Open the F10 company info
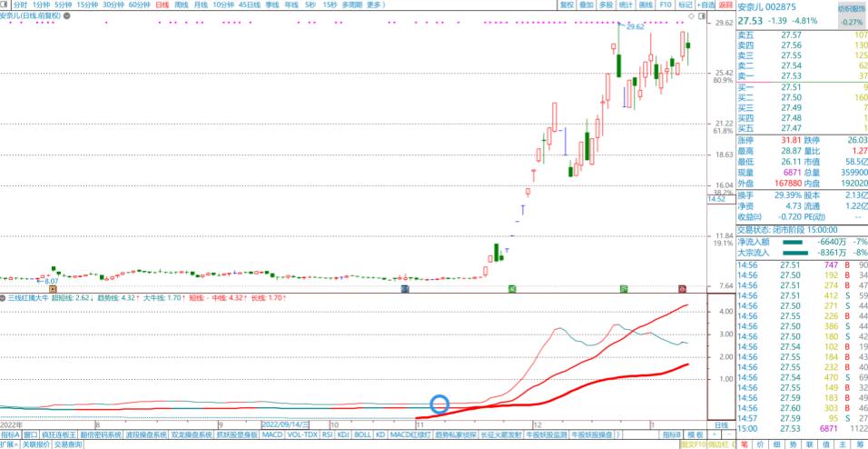The height and width of the screenshot is (449, 868). pyautogui.click(x=666, y=5)
